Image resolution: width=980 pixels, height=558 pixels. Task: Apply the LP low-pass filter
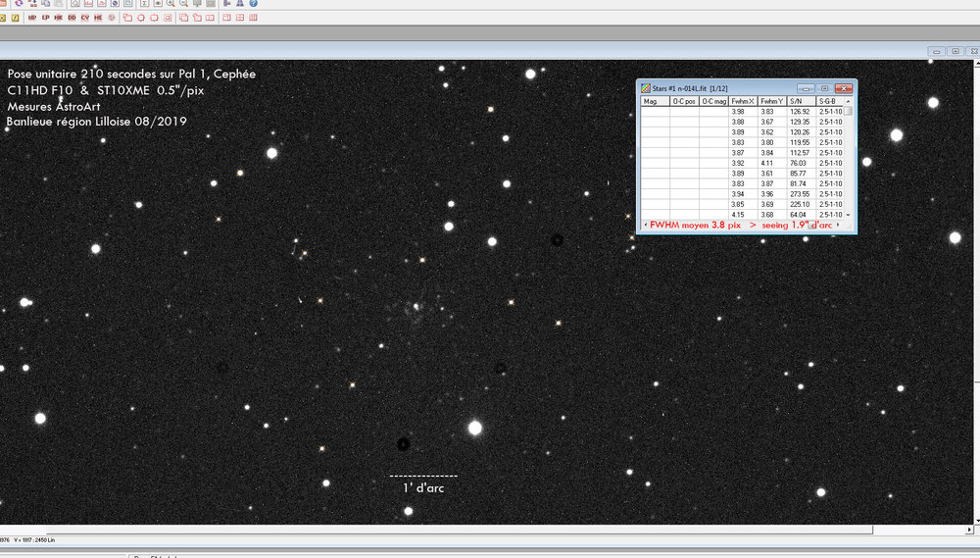tap(46, 18)
